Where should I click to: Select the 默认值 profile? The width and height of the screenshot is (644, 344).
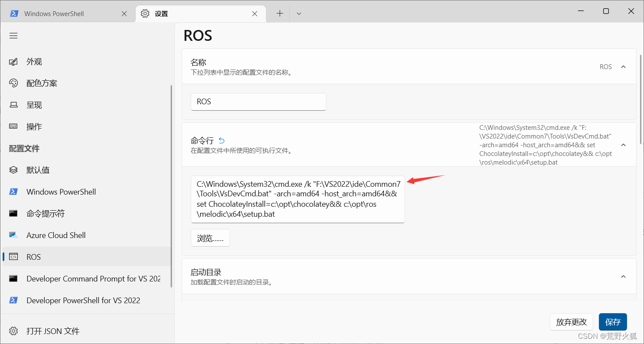click(86, 170)
